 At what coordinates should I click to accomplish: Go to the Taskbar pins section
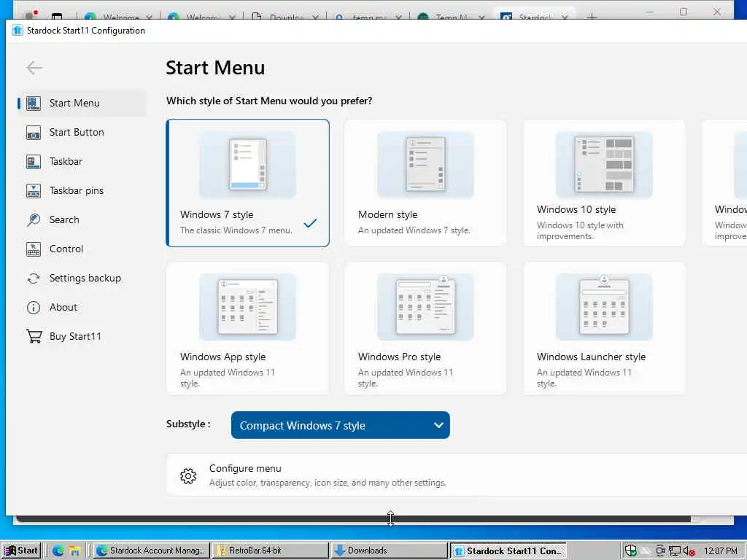[x=82, y=190]
